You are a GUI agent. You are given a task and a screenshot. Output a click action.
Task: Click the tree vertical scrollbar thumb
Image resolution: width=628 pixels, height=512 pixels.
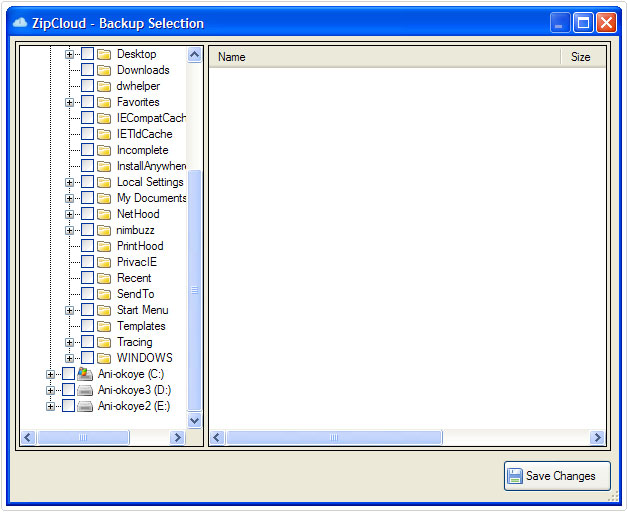click(194, 290)
